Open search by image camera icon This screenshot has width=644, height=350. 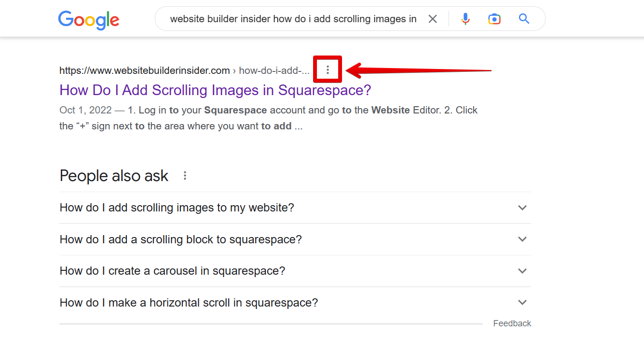pos(494,19)
